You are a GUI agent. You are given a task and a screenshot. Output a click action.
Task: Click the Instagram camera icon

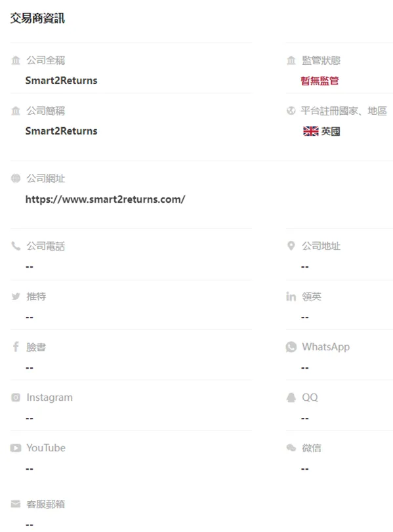tap(16, 398)
